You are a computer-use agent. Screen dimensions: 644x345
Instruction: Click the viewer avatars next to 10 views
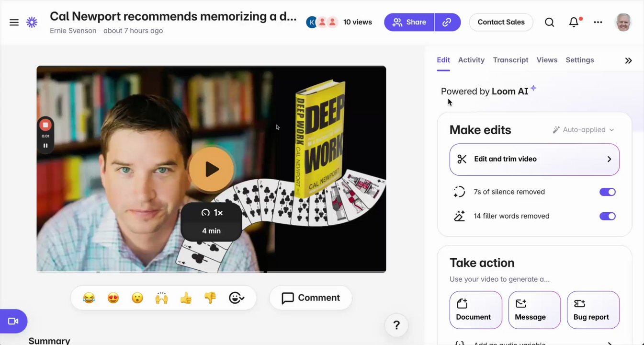click(322, 22)
